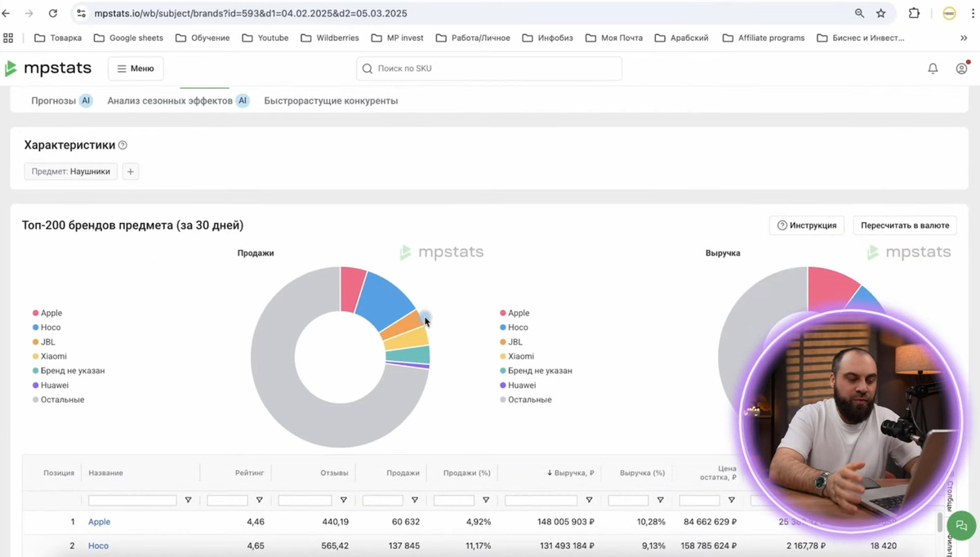Click the mpstats logo
980x557 pixels.
[x=48, y=69]
